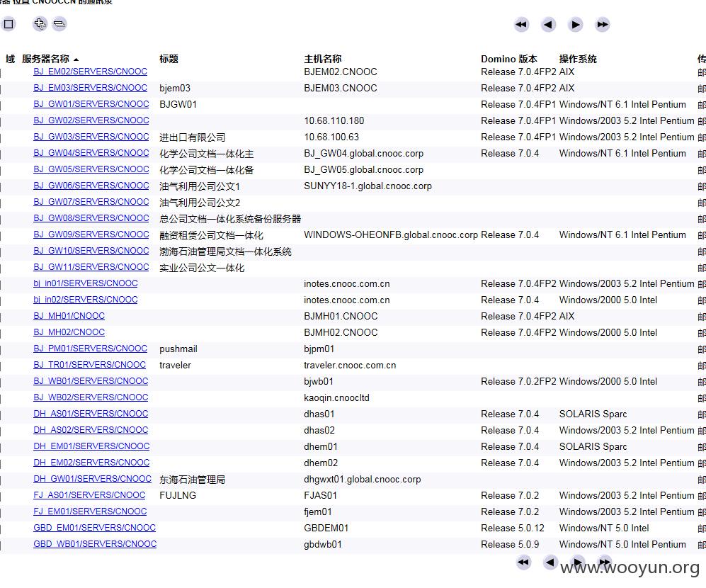Click the Domino 版本 column header

pyautogui.click(x=509, y=59)
